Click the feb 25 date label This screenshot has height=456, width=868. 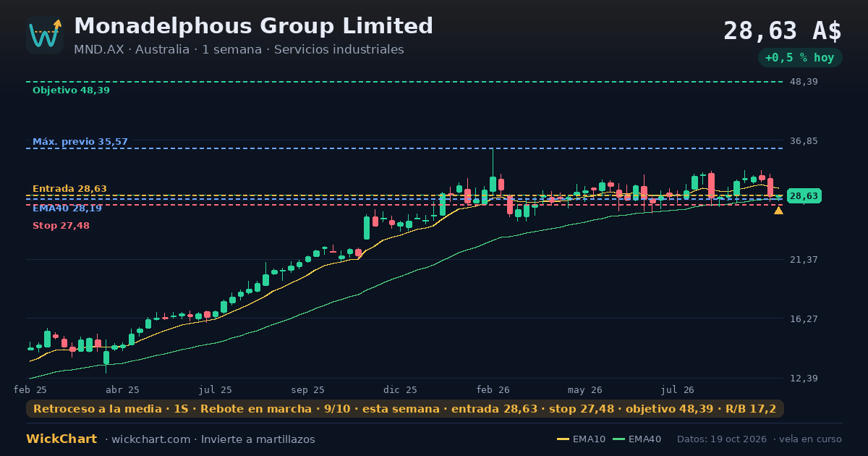pos(30,389)
